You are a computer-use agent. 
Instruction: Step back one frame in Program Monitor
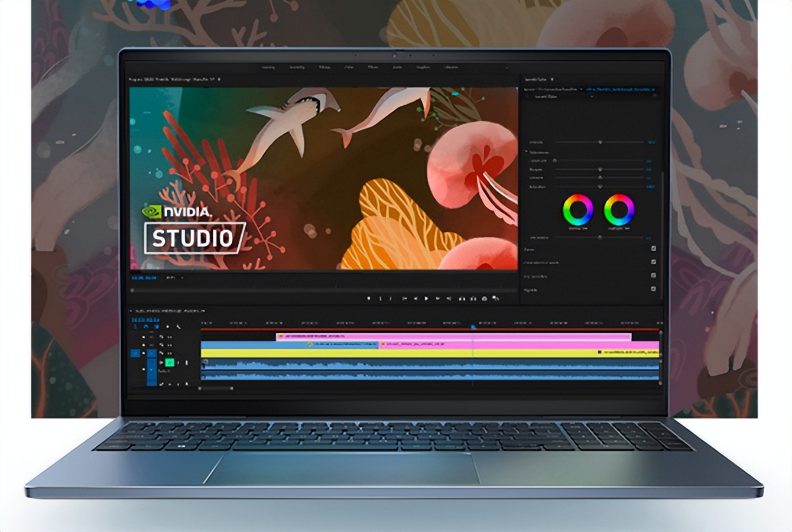416,299
